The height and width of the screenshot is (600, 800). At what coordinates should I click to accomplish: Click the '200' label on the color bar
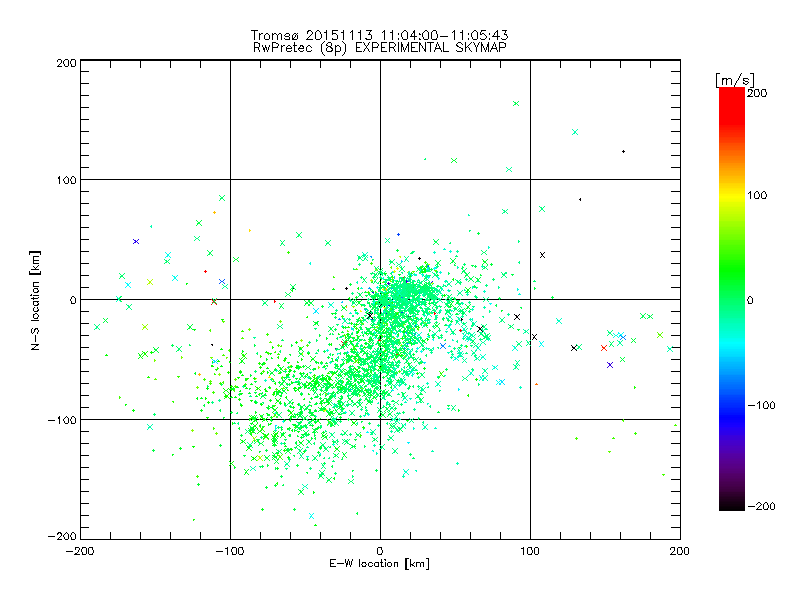(757, 93)
